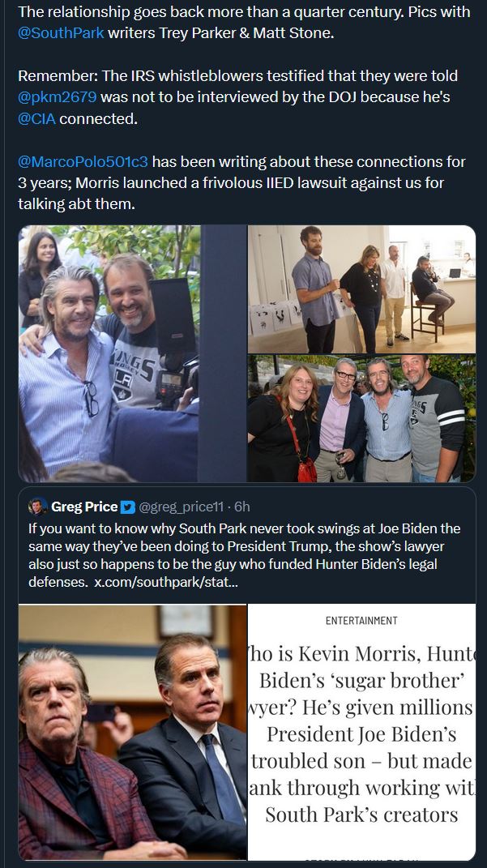Click Greg Price's blue verified badge
Viewport: 487px width, 868px height.
coord(128,507)
